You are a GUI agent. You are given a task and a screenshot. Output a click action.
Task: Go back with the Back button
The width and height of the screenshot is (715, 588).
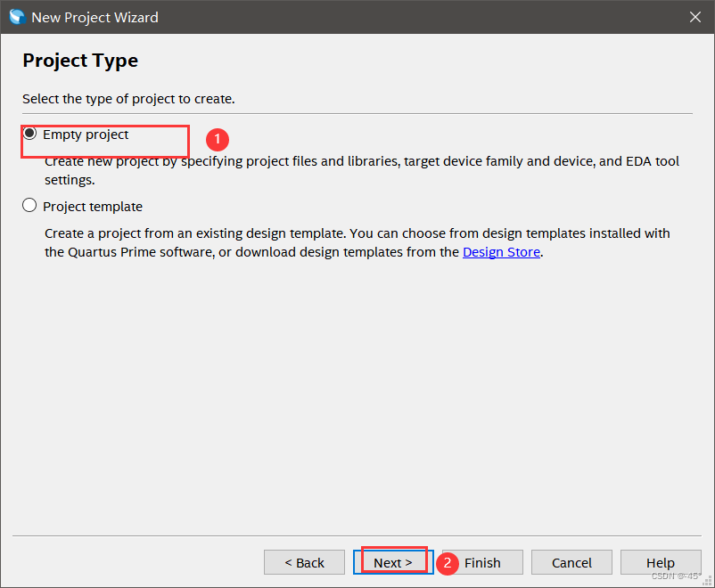click(304, 562)
